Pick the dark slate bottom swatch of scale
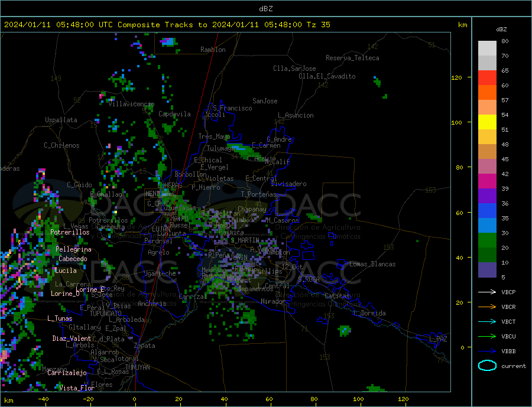The width and height of the screenshot is (532, 407). click(x=487, y=270)
